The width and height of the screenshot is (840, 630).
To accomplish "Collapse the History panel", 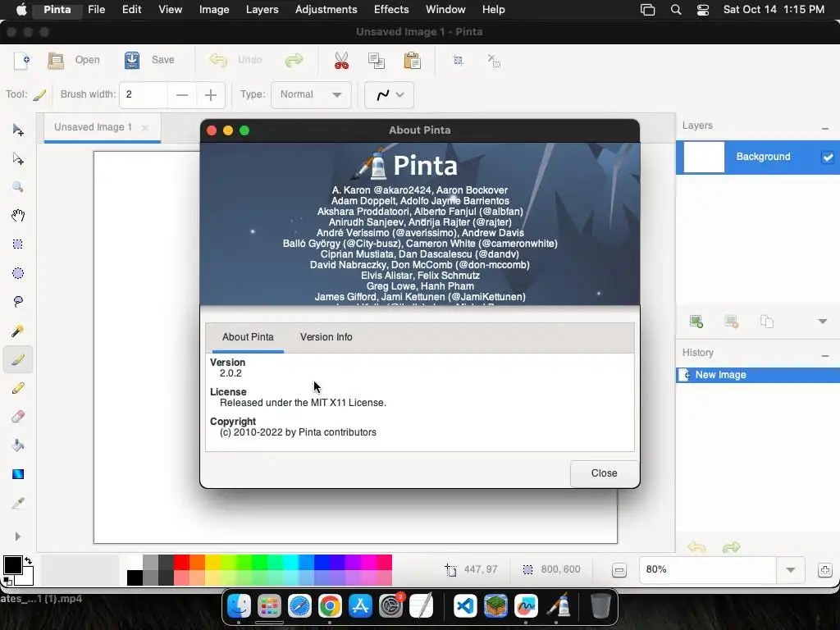I will pyautogui.click(x=825, y=356).
